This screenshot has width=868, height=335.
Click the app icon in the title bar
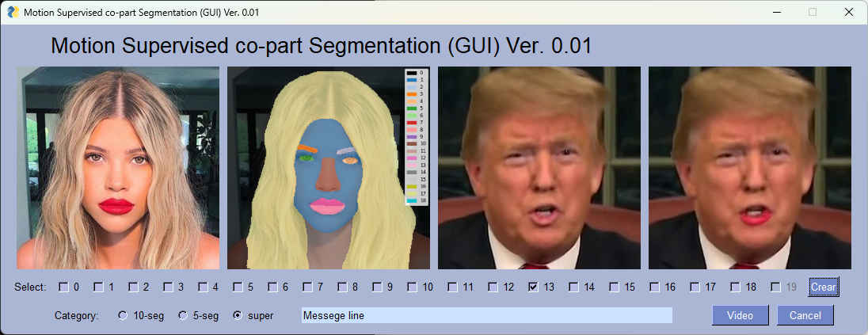click(x=13, y=12)
